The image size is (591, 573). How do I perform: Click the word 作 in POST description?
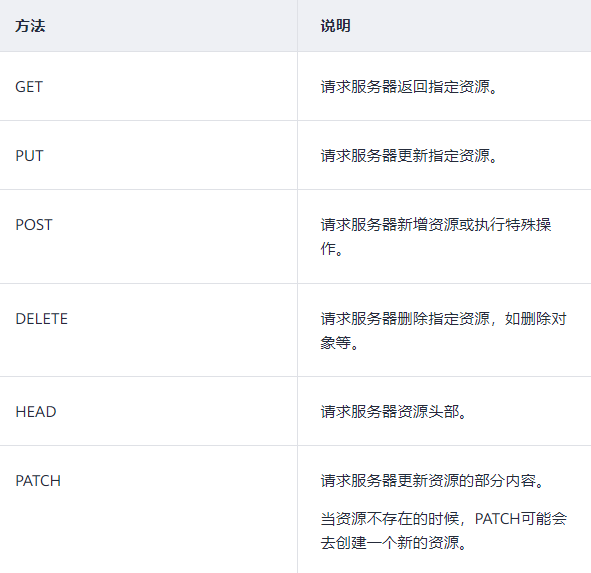pos(328,249)
